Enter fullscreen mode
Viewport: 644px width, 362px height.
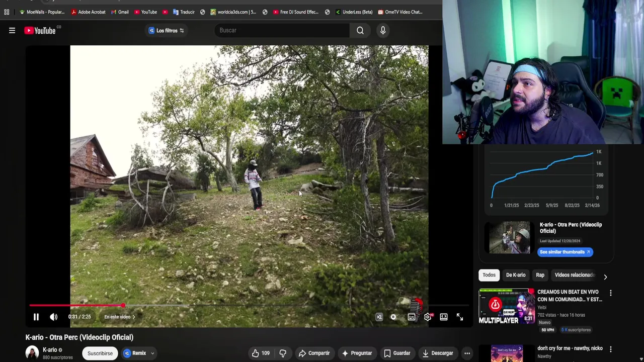(460, 317)
